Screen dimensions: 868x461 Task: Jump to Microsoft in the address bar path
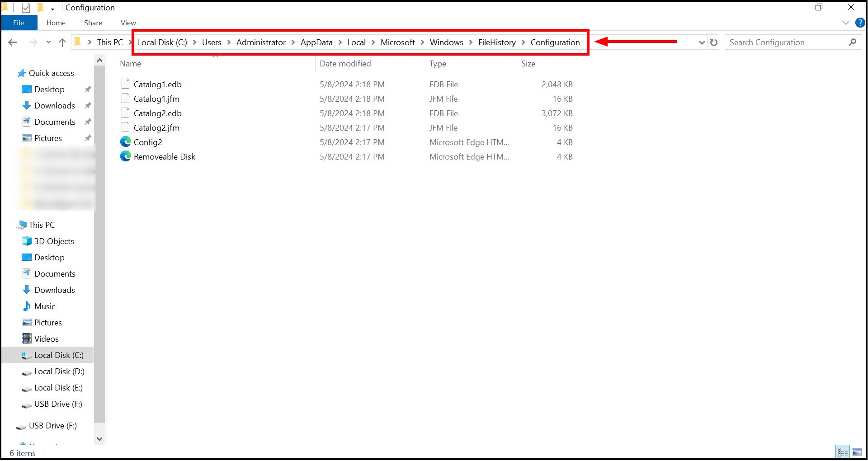coord(398,42)
